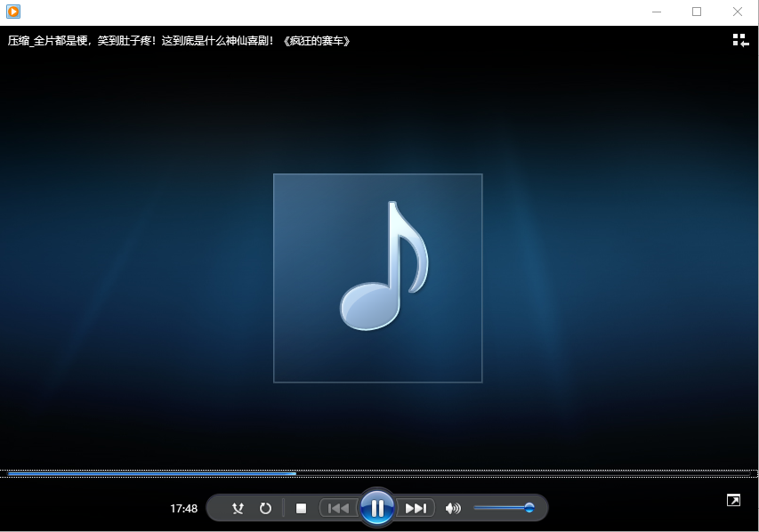Screen dimensions: 759x532
Task: Click the media title text at top
Action: click(x=178, y=40)
